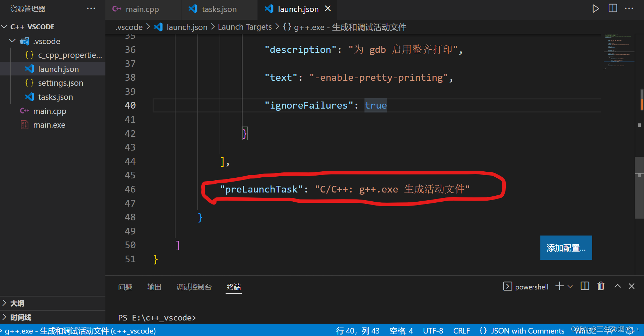Open the powershell terminal dropdown
Image resolution: width=644 pixels, height=336 pixels.
(x=570, y=286)
